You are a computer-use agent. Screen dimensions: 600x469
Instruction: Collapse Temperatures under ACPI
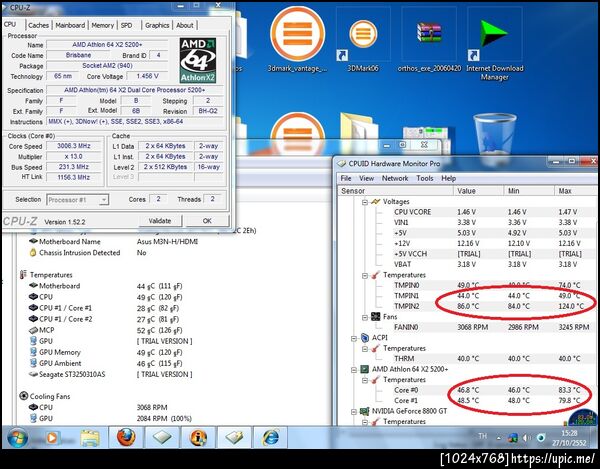point(365,348)
